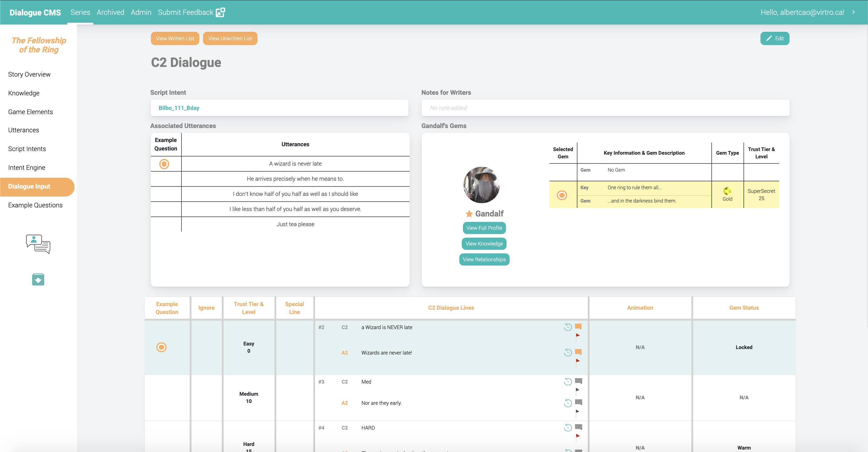Click View Relationships button

484,259
